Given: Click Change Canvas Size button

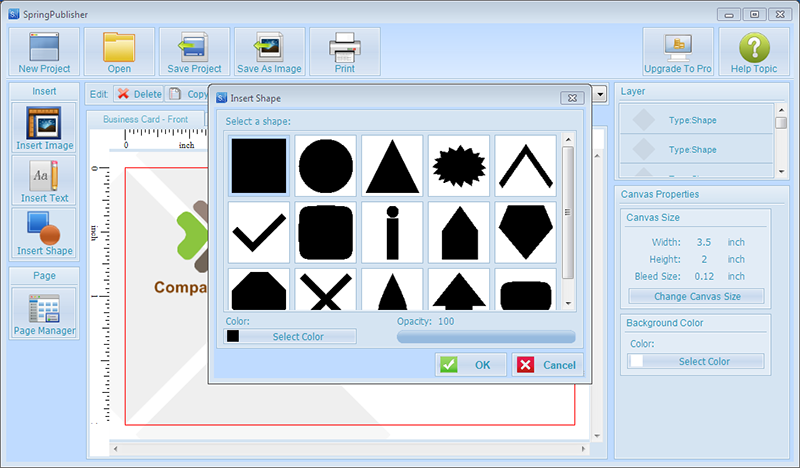Looking at the screenshot, I should [x=696, y=296].
